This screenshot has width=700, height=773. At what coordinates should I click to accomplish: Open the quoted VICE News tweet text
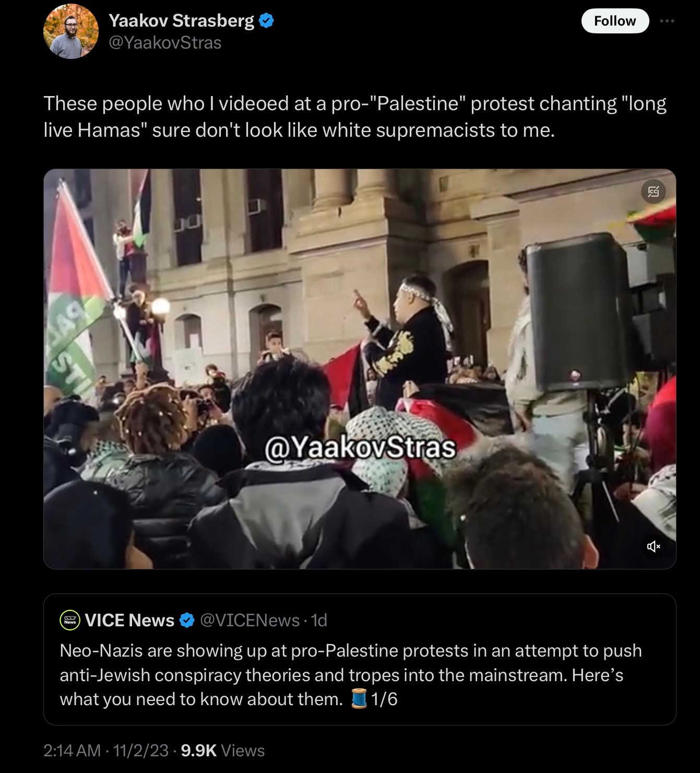[x=351, y=675]
